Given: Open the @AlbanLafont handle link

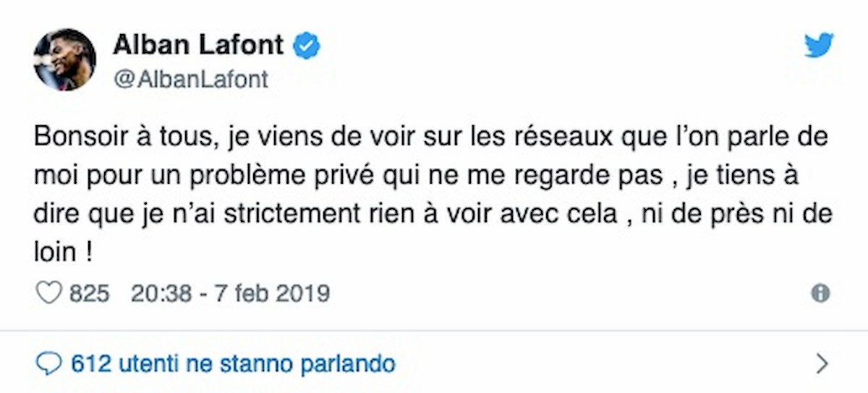Looking at the screenshot, I should 190,79.
